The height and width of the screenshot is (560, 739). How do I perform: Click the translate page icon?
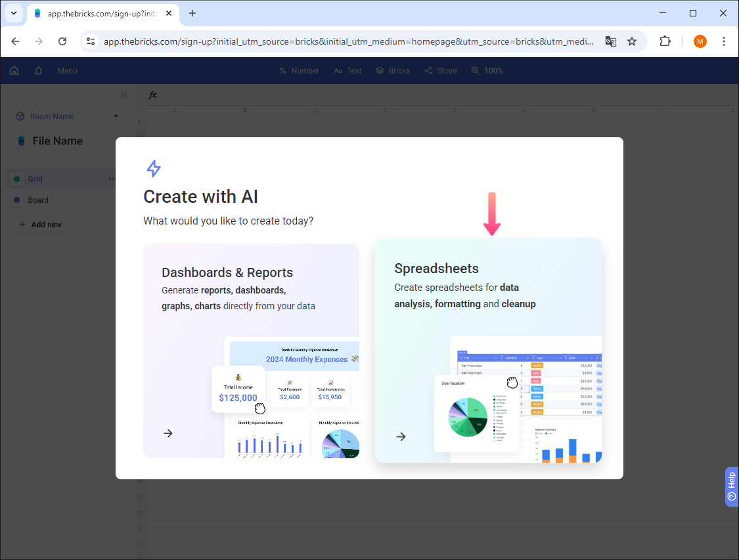click(611, 41)
